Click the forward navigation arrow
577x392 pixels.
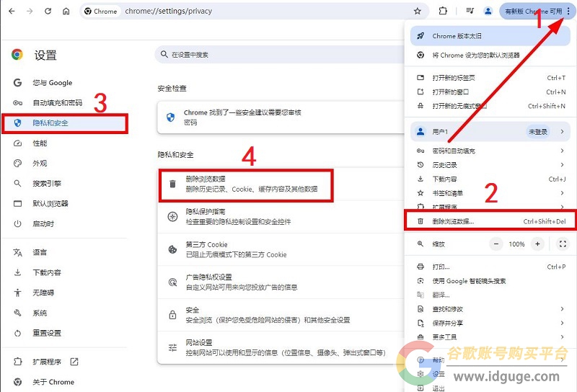(x=30, y=11)
